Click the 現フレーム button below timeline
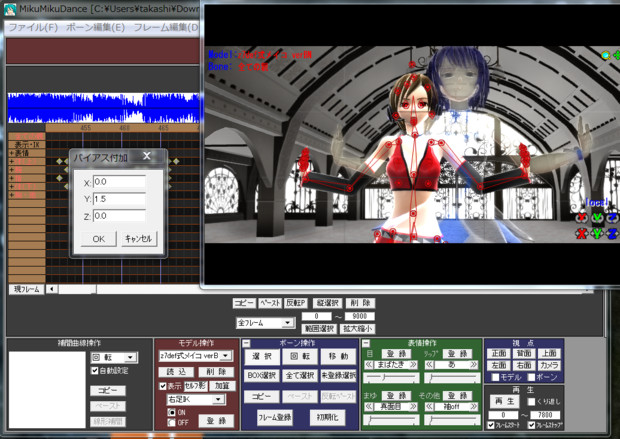This screenshot has width=620, height=439. 26,289
